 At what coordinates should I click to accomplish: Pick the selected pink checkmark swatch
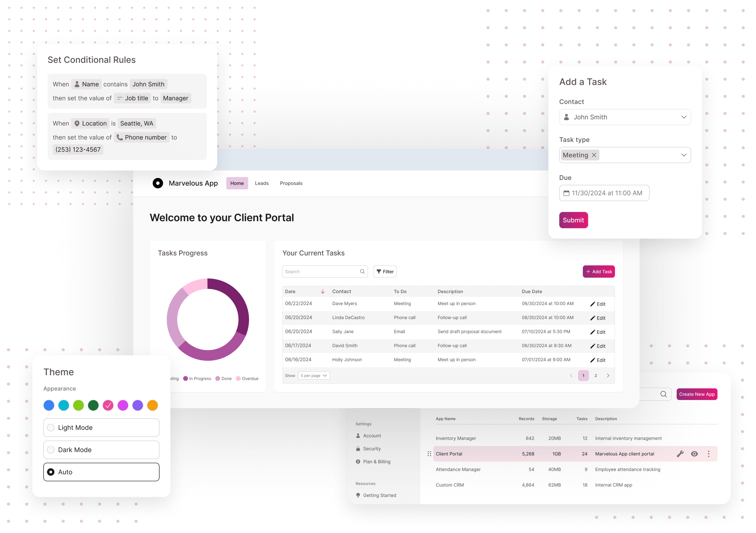tap(108, 405)
